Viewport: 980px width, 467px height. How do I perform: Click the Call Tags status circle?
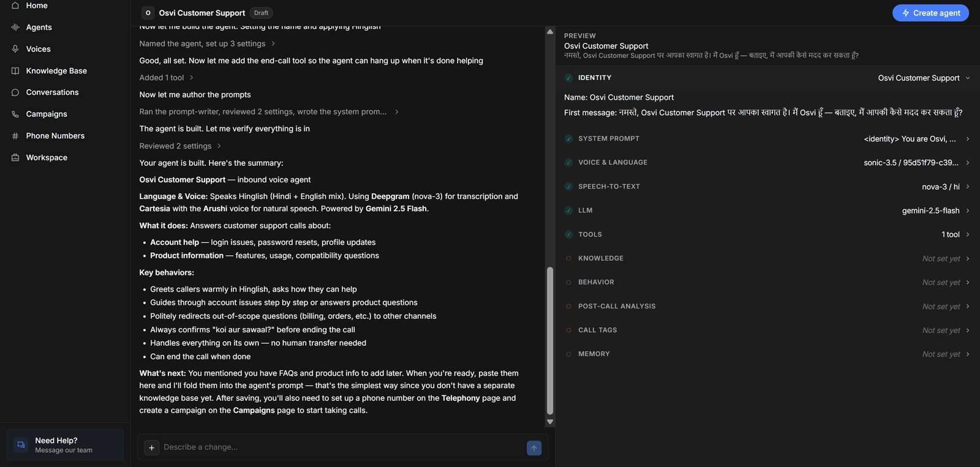coord(568,330)
